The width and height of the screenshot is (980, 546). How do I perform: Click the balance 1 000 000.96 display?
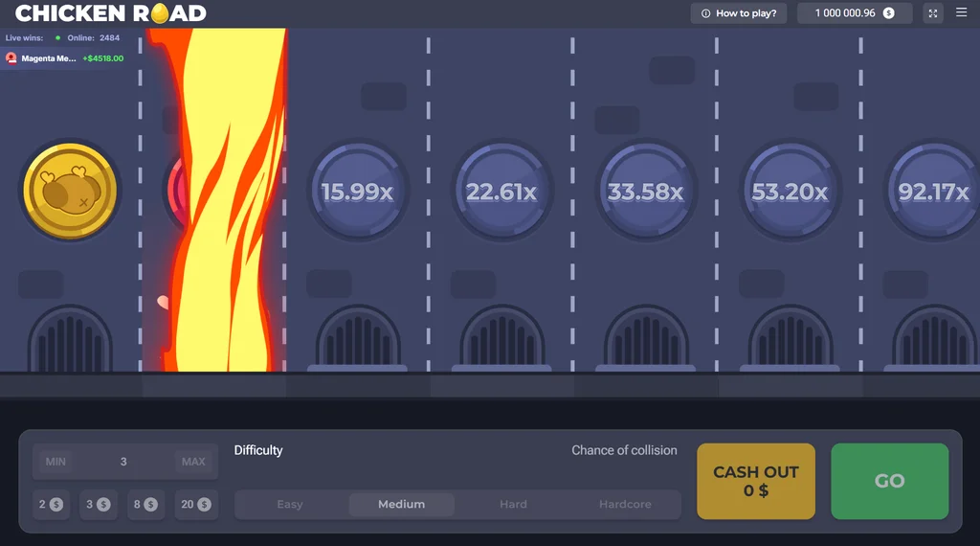click(855, 13)
